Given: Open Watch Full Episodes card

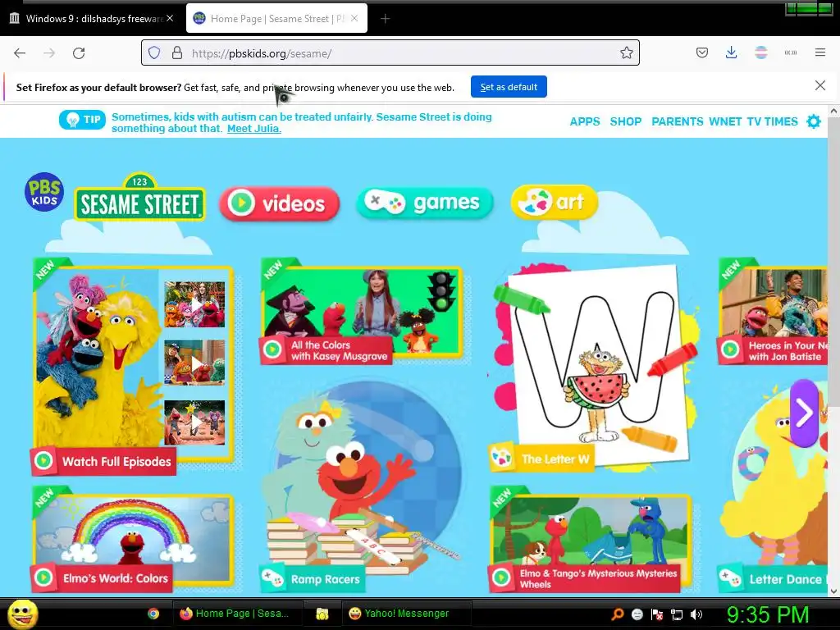Looking at the screenshot, I should point(131,367).
